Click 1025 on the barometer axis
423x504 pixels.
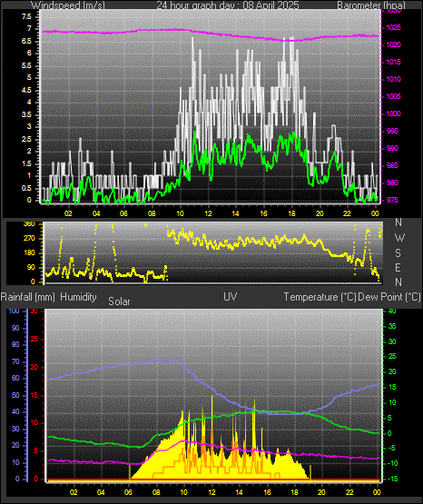393,27
